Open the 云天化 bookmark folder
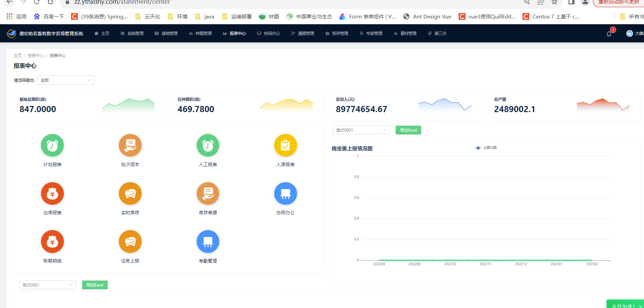 pos(148,16)
